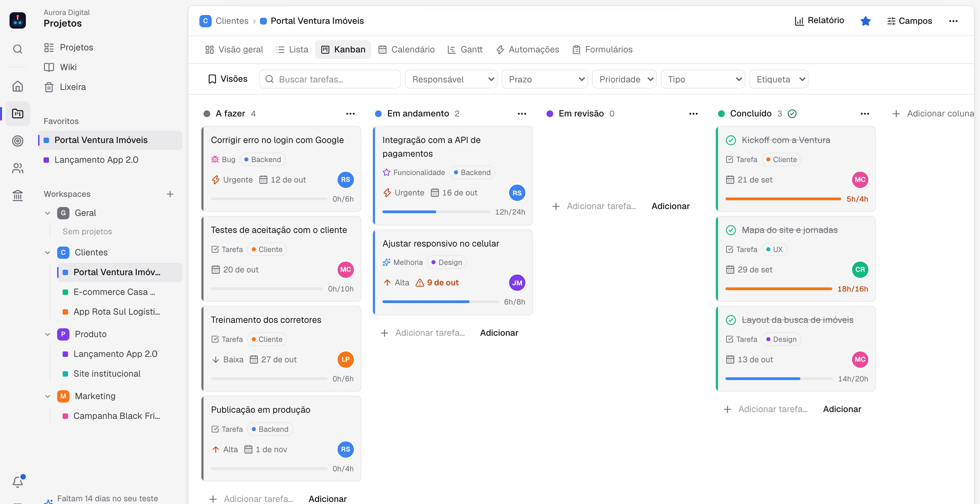This screenshot has width=980, height=504.
Task: Open Em revisão column options menu
Action: pos(693,113)
